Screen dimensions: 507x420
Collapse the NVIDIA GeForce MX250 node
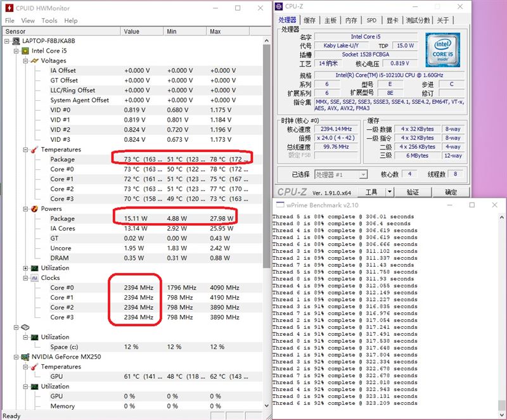(x=16, y=357)
